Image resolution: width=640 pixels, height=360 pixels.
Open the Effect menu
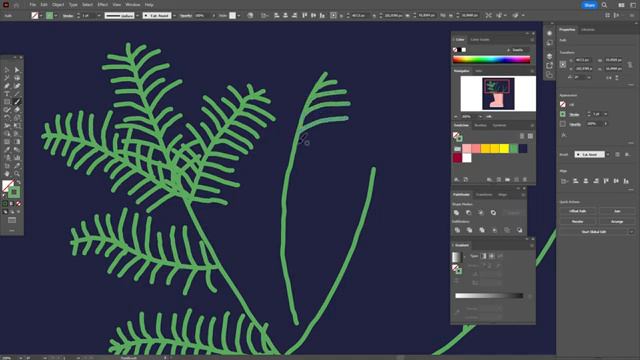point(102,5)
